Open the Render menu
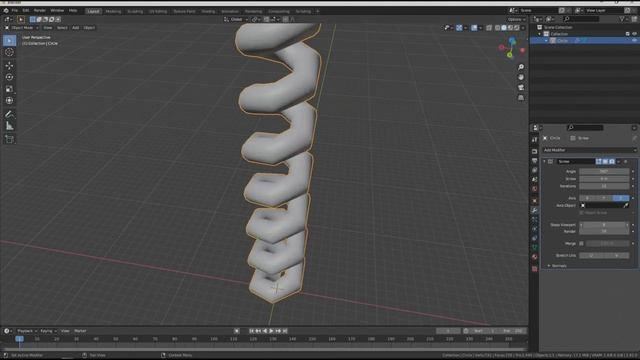 [x=40, y=11]
